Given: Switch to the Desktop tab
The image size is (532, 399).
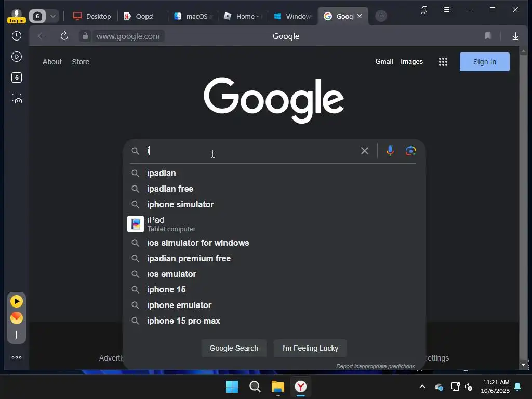Looking at the screenshot, I should (92, 16).
